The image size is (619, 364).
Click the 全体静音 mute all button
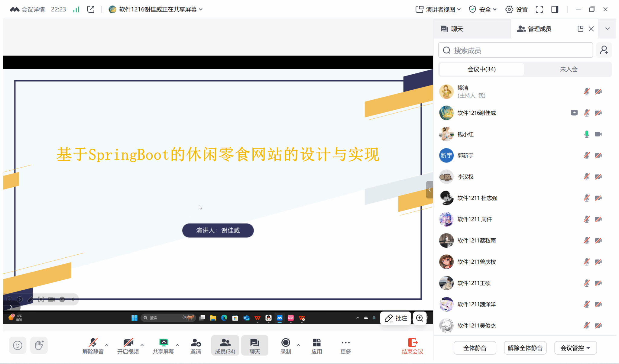[475, 348]
